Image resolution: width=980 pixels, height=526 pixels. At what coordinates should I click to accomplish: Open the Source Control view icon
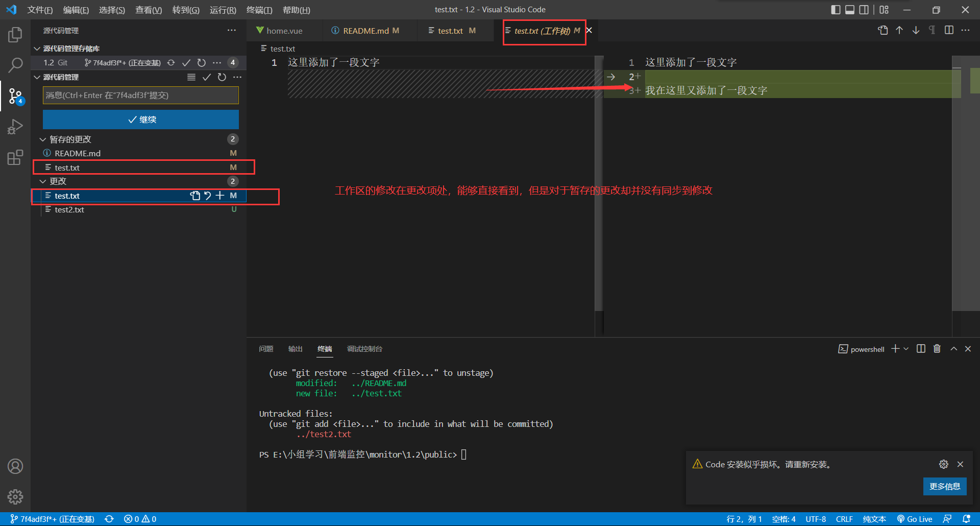[15, 95]
